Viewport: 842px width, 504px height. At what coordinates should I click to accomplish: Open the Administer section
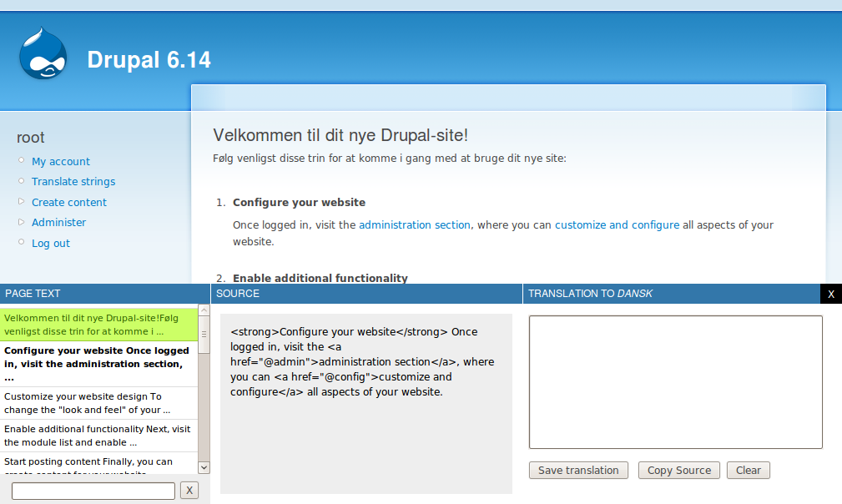pos(58,222)
